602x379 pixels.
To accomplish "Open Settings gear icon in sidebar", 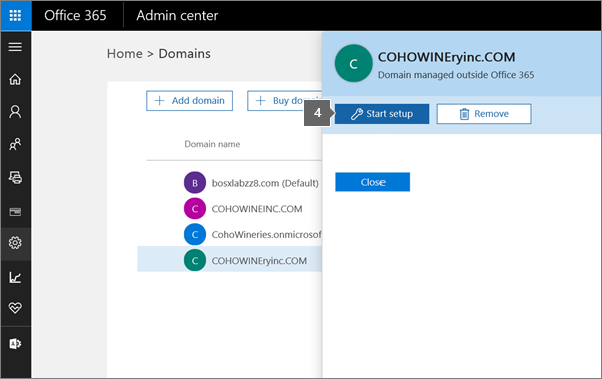I will [x=15, y=243].
